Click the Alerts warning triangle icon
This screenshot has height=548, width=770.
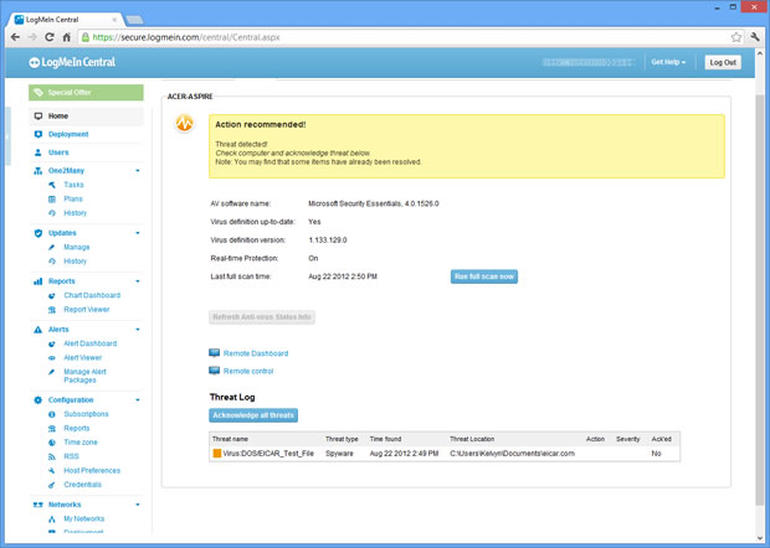[x=38, y=329]
